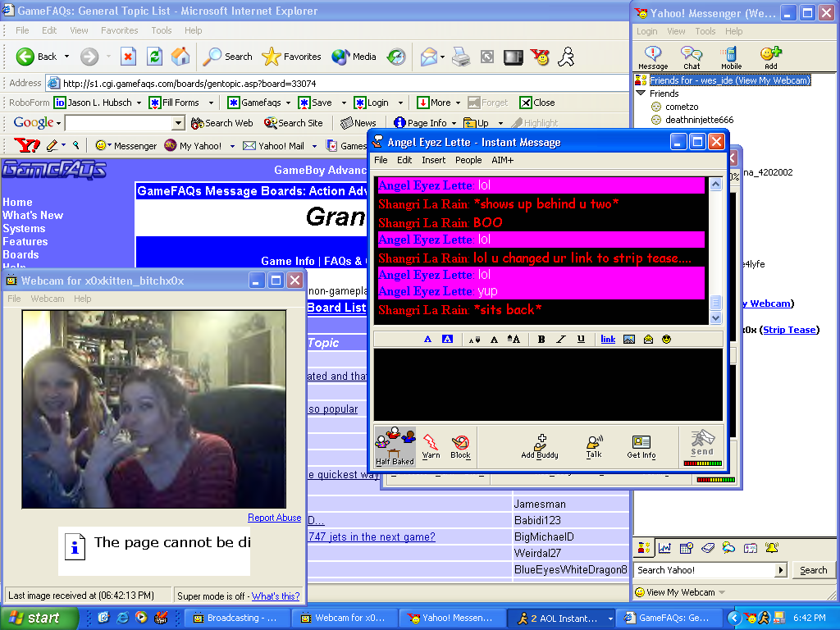
Task: Click the AIM Talk icon
Action: pyautogui.click(x=594, y=445)
